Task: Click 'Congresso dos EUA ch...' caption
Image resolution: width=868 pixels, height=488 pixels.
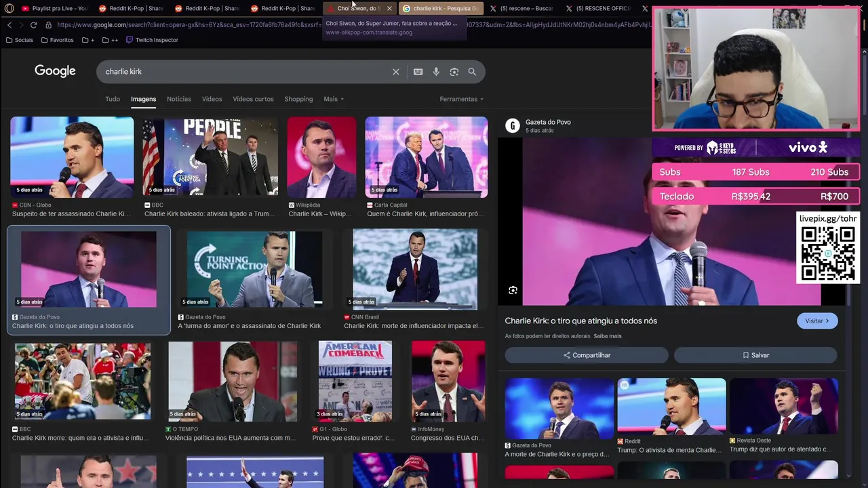Action: coord(448,438)
